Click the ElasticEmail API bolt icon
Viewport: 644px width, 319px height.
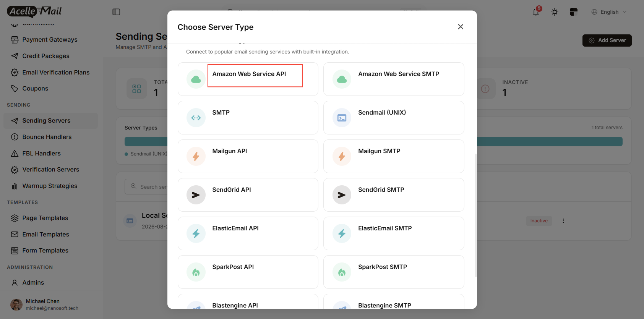tap(196, 233)
